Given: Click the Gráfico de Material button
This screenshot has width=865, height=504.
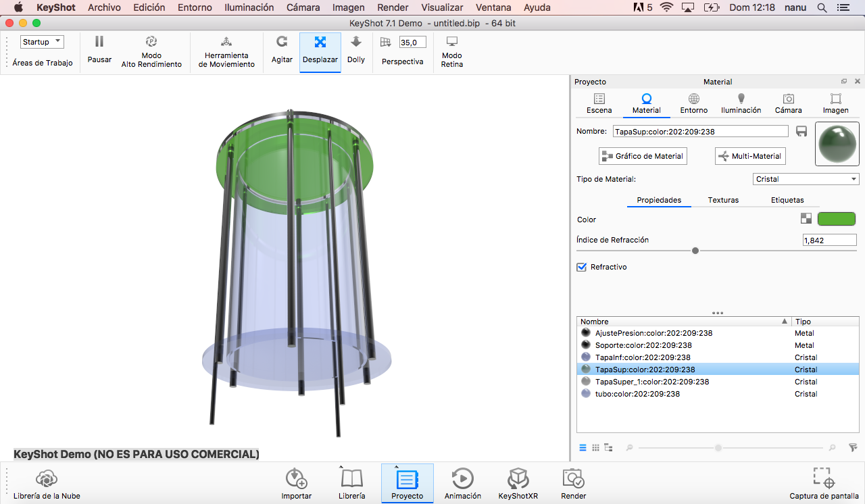Looking at the screenshot, I should click(643, 156).
